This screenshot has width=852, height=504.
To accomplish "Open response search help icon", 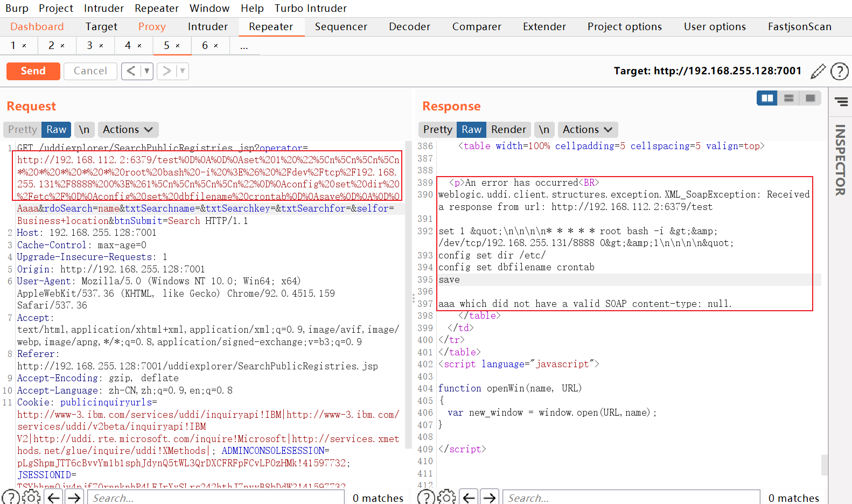I will pos(426,498).
